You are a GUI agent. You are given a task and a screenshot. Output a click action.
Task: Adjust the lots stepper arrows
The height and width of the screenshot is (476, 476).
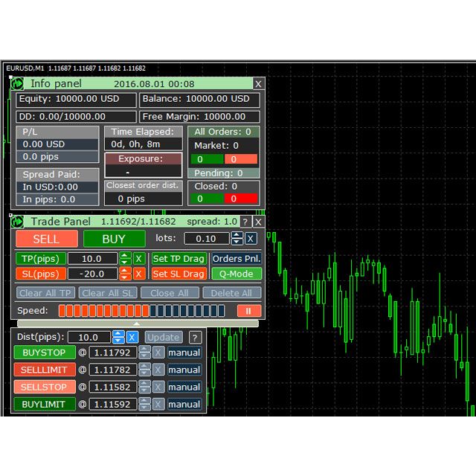(237, 239)
